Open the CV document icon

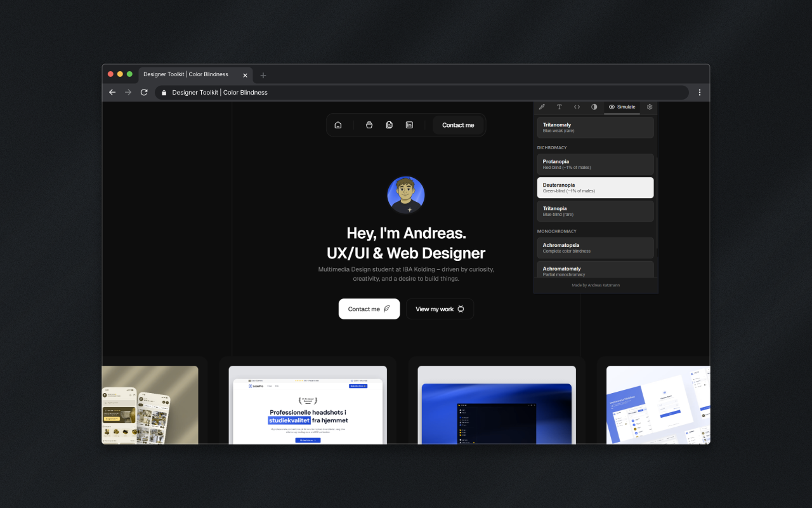389,124
